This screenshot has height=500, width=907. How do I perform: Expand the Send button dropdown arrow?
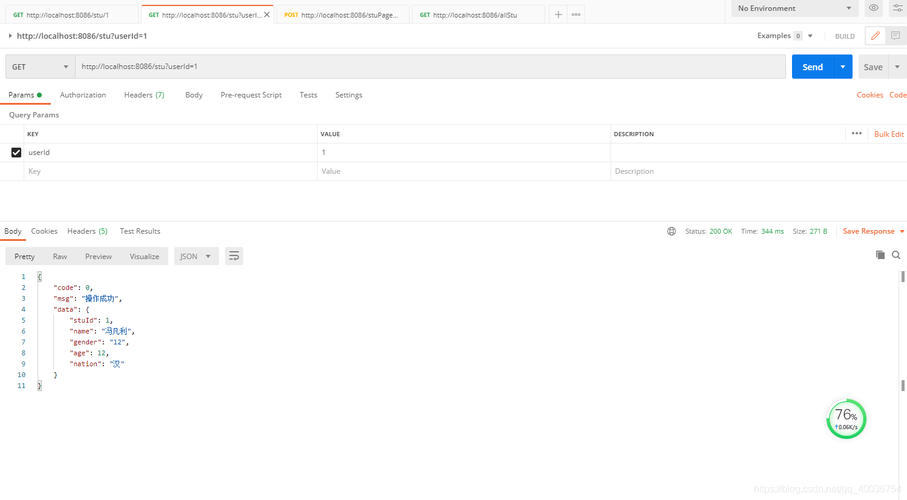click(x=843, y=67)
